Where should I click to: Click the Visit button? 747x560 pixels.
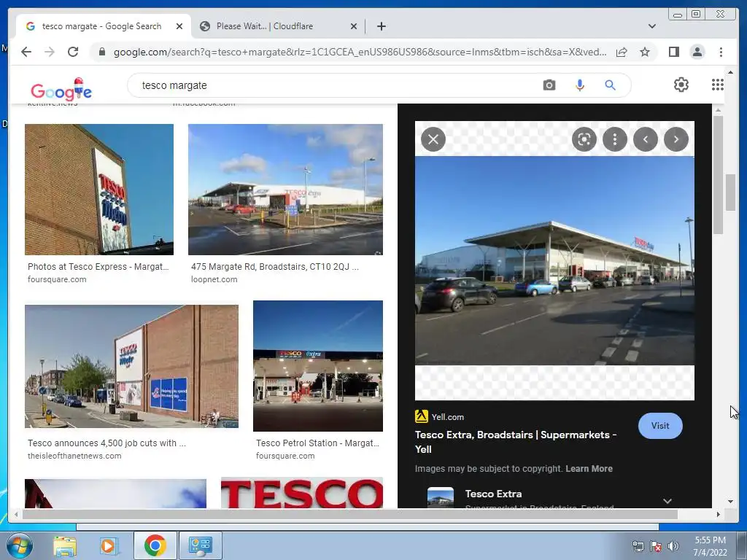click(x=659, y=426)
